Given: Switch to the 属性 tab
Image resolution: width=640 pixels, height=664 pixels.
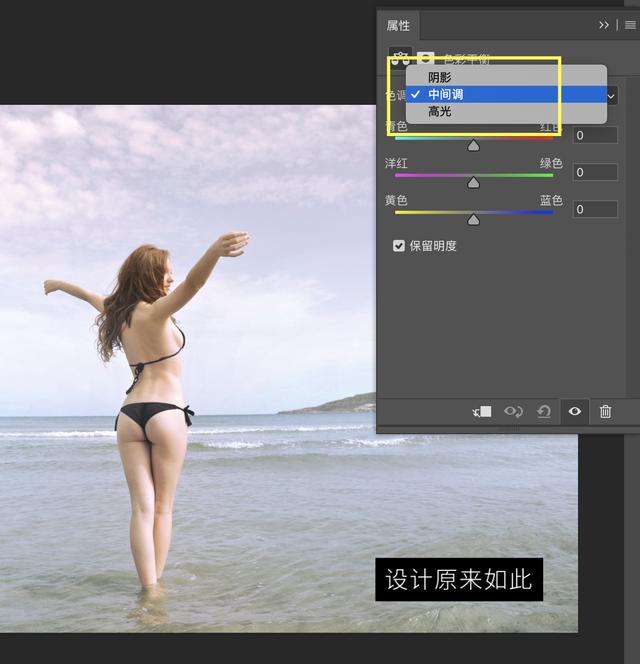Looking at the screenshot, I should tap(398, 25).
